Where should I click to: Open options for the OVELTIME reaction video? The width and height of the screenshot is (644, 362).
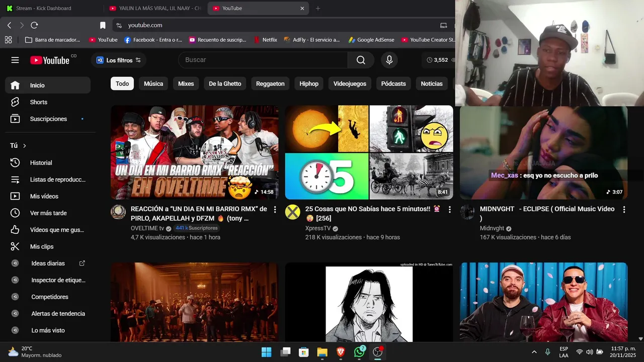pos(275,209)
